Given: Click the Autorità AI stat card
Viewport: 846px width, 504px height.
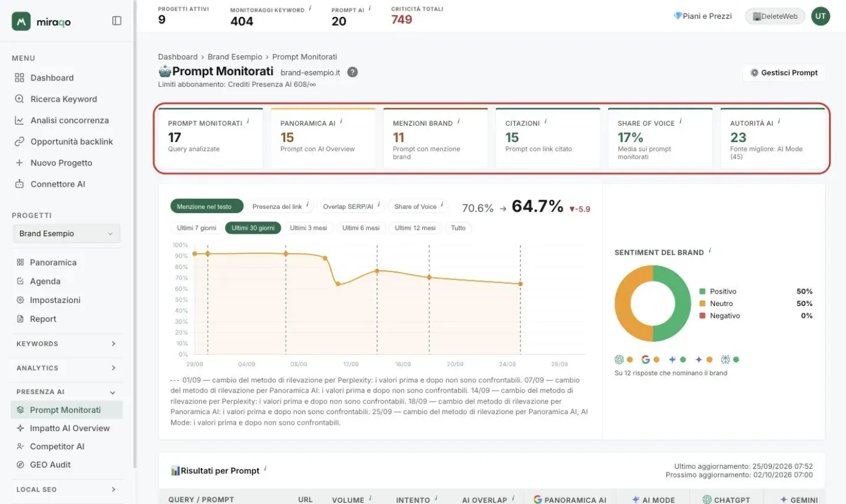Looking at the screenshot, I should coord(773,139).
